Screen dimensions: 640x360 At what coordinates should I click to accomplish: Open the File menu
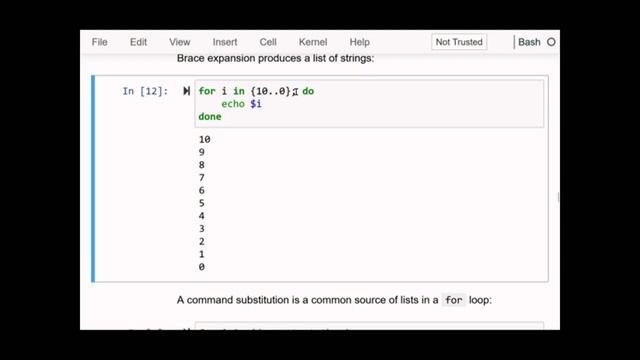tap(100, 42)
